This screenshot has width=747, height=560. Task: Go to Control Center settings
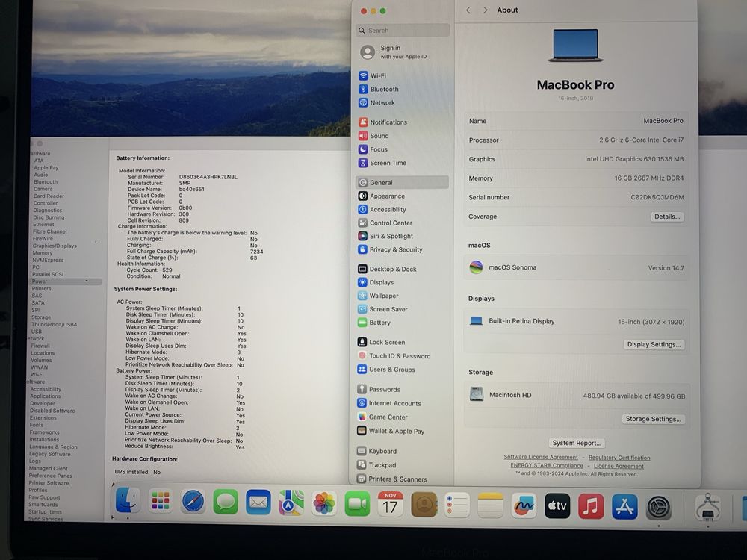385,223
